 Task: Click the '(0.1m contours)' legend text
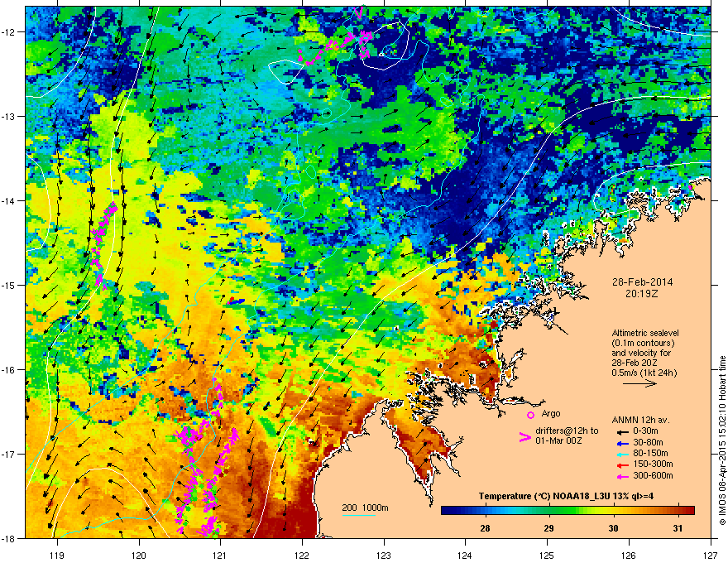coord(643,344)
